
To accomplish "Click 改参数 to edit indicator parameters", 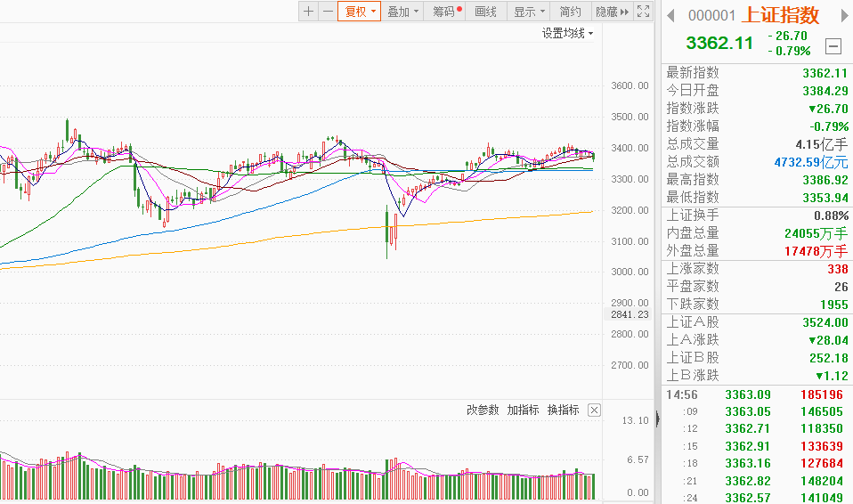I will (483, 411).
